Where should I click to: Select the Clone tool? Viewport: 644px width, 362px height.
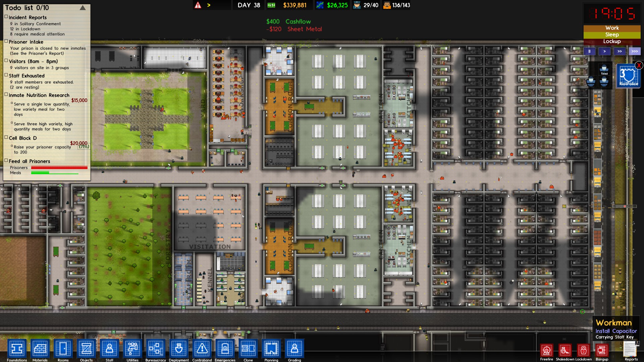pos(248,349)
